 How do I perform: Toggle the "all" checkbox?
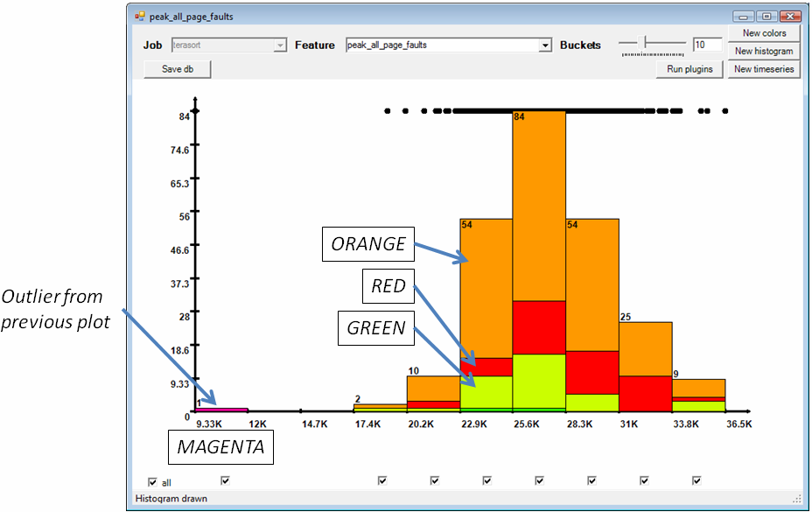pos(154,481)
